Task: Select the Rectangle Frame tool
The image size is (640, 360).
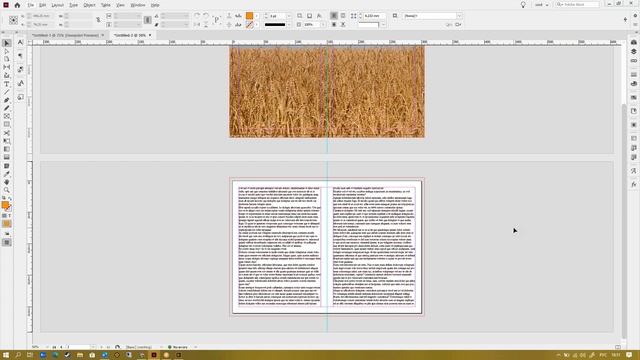Action: click(x=7, y=117)
